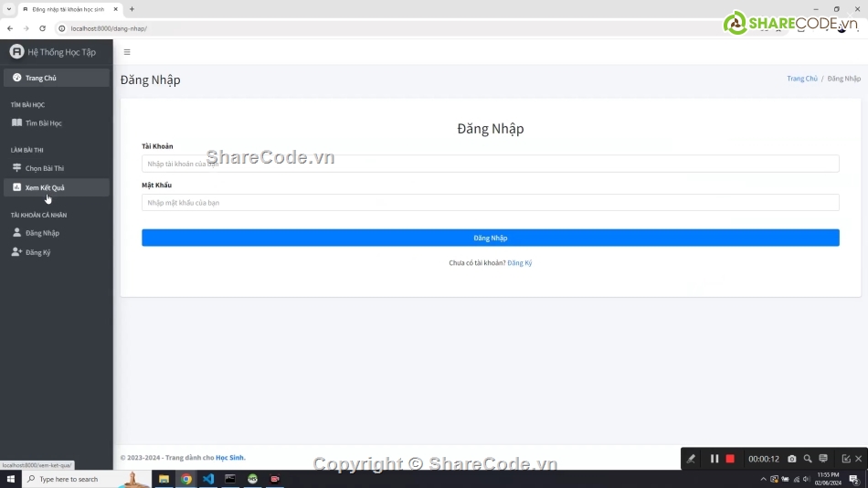Viewport: 868px width, 488px height.
Task: Open File Explorer from the taskbar
Action: pyautogui.click(x=164, y=479)
